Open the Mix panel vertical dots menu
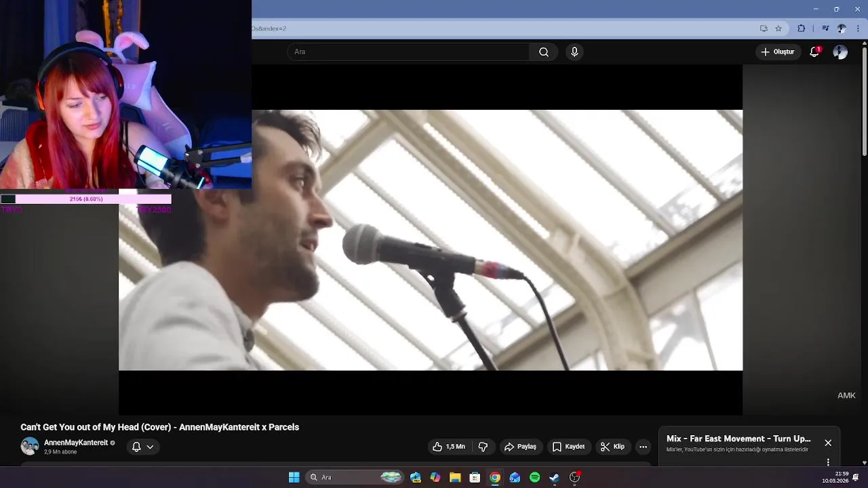Image resolution: width=868 pixels, height=488 pixels. pos(828,462)
